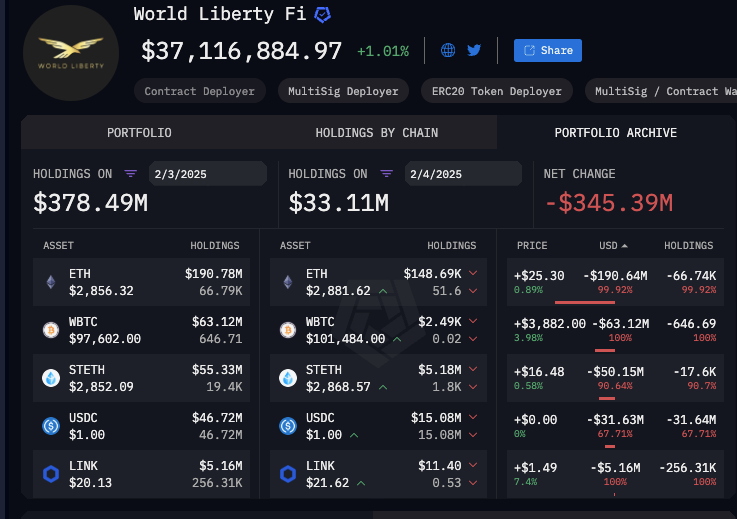Click the $190.78M ETH holdings value
Screen dimensions: 737x519
coord(214,274)
